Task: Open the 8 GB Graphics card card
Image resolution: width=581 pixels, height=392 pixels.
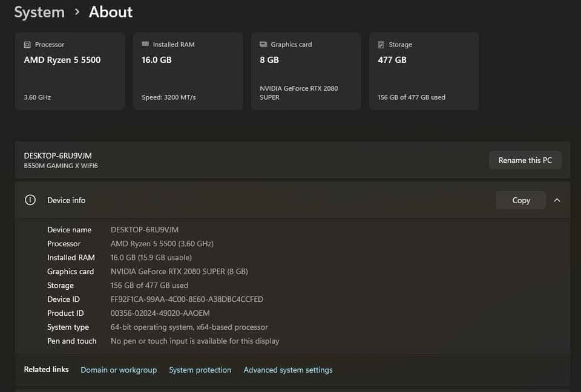Action: coord(306,71)
